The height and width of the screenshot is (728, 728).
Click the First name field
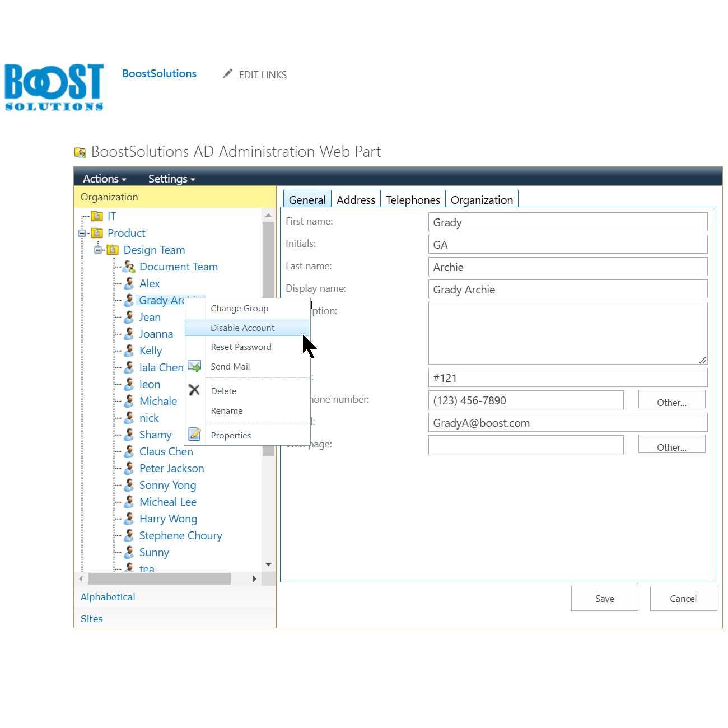(x=568, y=222)
